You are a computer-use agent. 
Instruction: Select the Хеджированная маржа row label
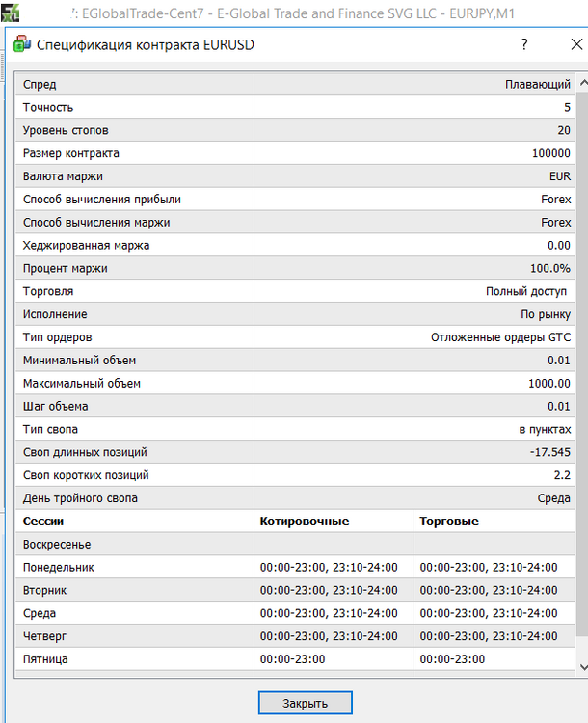[86, 245]
